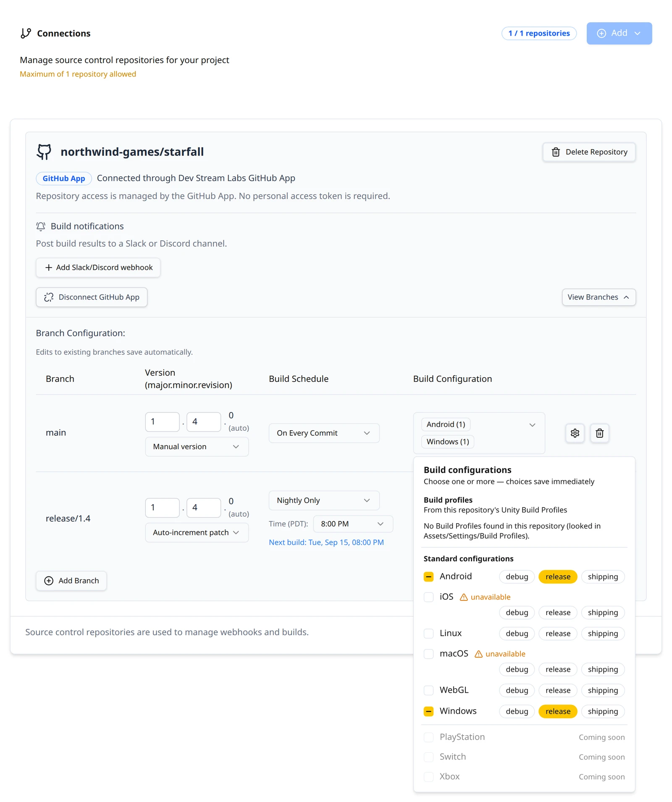Click the GitHub App badge
This screenshot has width=672, height=802.
tap(64, 178)
